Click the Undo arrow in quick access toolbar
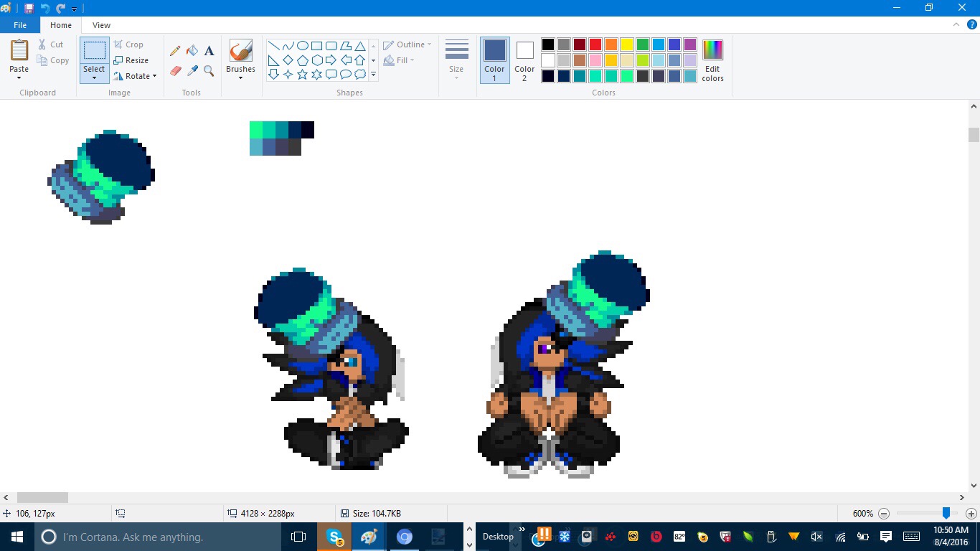Screen dimensions: 980x551 click(45, 8)
